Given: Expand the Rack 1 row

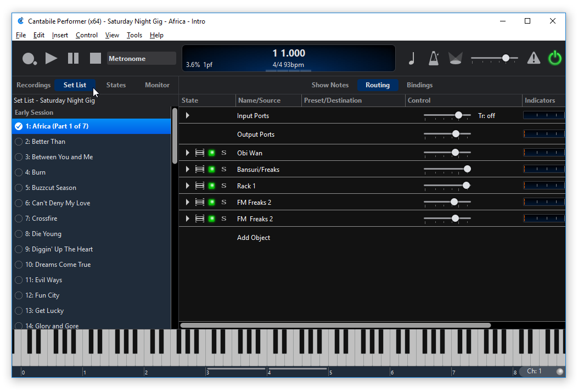Looking at the screenshot, I should point(187,186).
